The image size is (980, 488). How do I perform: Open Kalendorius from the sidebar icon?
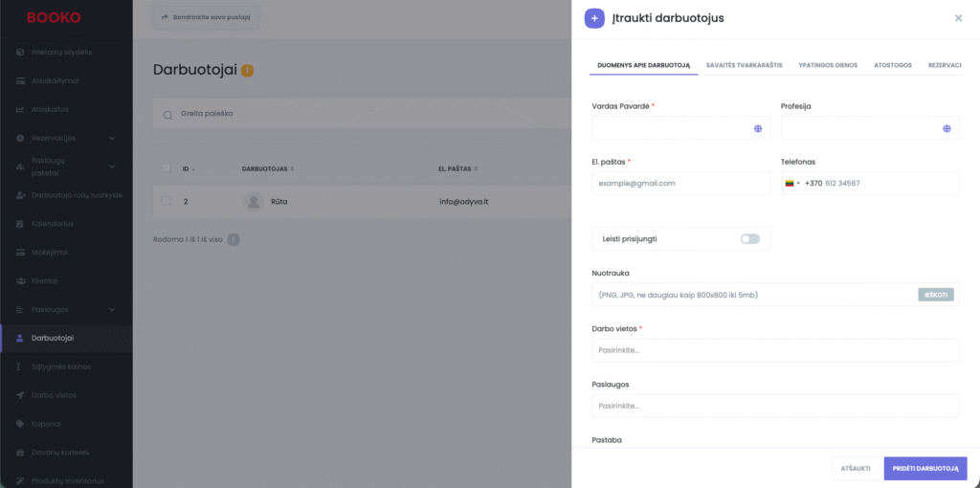[x=21, y=223]
